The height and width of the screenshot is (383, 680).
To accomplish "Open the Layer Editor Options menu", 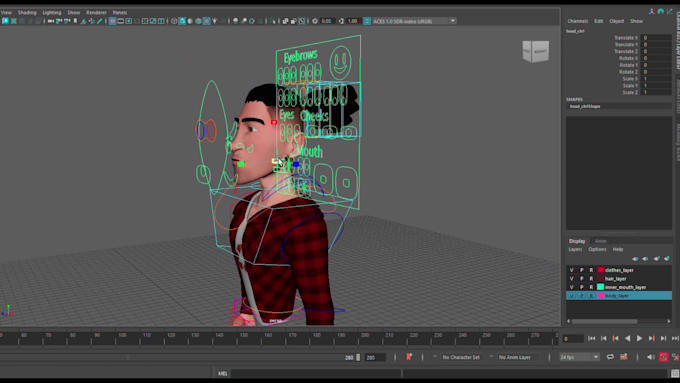I will pos(597,249).
